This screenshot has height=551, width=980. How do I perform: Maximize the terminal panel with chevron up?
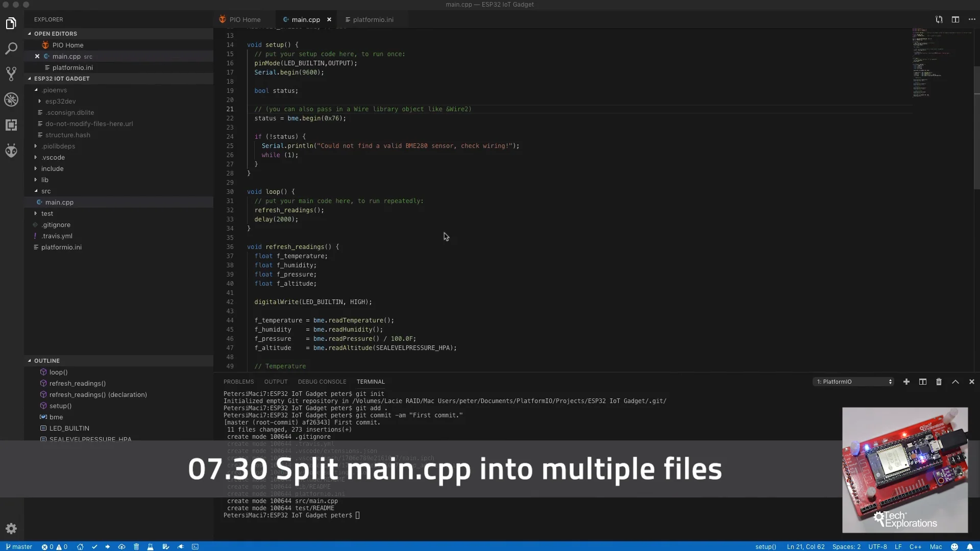[955, 382]
